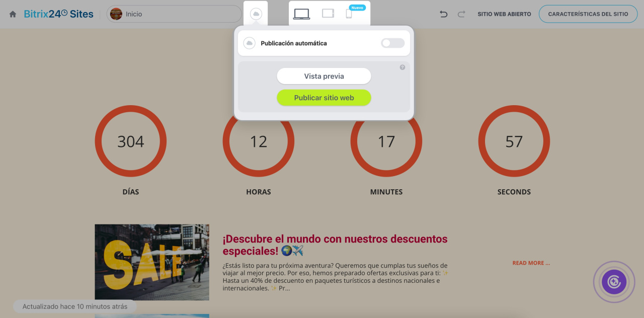This screenshot has height=318, width=644.
Task: Click the travel offer description paragraph
Action: pyautogui.click(x=336, y=277)
